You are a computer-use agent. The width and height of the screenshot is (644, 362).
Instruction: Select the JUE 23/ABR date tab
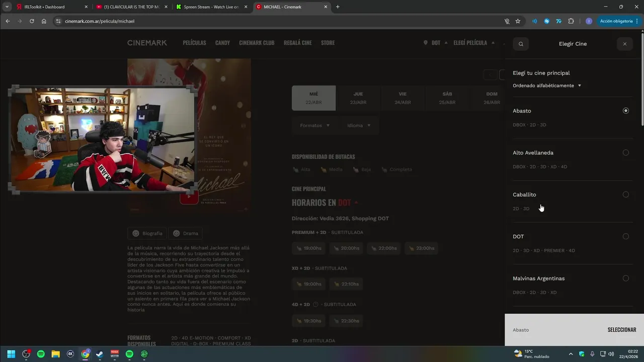click(x=358, y=98)
